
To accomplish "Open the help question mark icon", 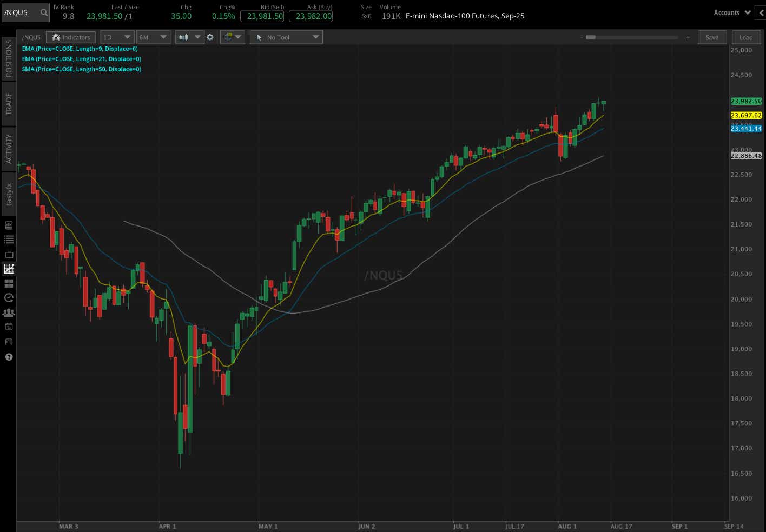I will pyautogui.click(x=8, y=357).
